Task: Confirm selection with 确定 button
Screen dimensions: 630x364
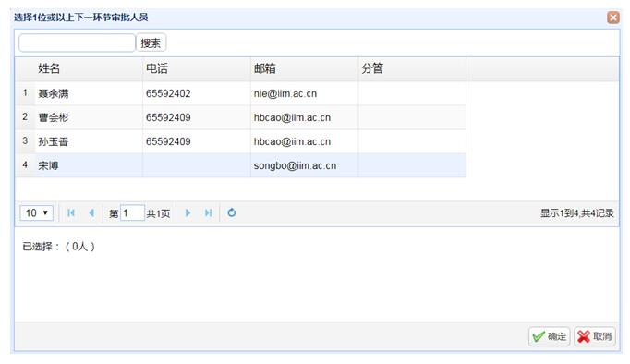Action: [x=550, y=336]
